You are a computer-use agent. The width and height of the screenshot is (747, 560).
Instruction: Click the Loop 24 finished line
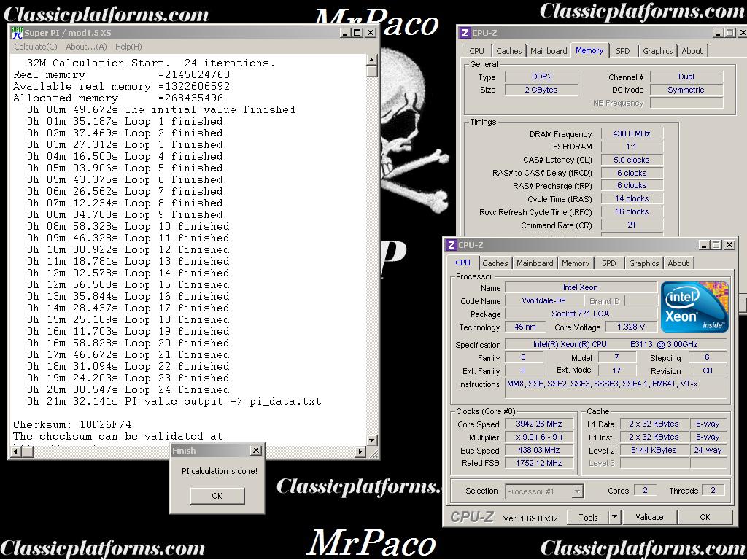[x=128, y=389]
